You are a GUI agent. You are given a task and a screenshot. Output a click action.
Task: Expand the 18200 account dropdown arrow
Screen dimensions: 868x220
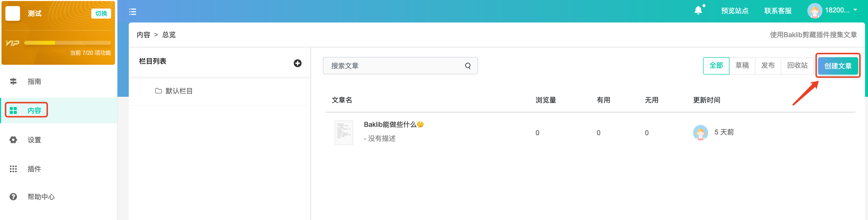[855, 10]
